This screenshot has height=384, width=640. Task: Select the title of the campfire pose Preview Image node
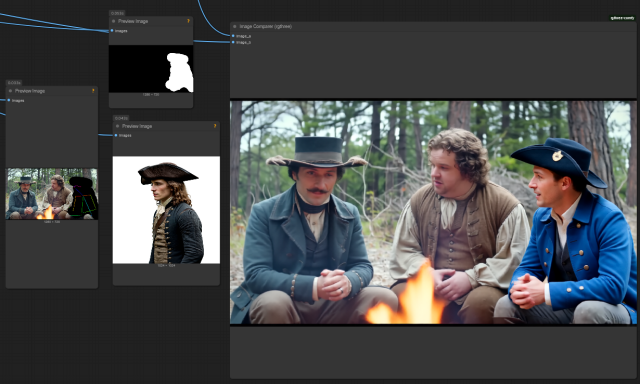(30, 91)
